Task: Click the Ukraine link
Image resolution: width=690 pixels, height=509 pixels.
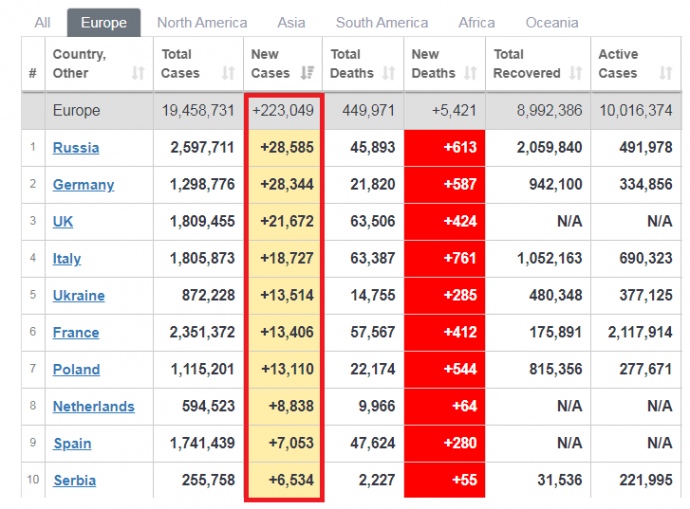Action: 78,296
